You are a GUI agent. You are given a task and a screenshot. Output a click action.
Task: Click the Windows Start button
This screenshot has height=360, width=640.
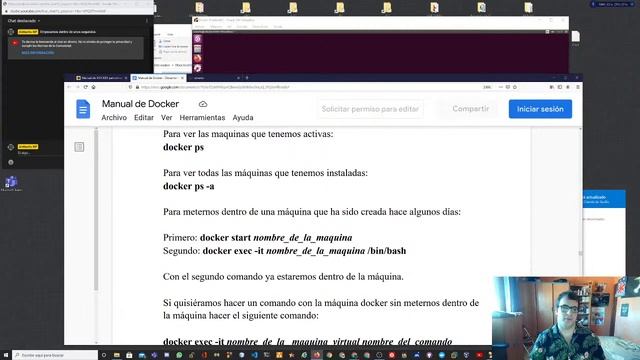click(6, 355)
